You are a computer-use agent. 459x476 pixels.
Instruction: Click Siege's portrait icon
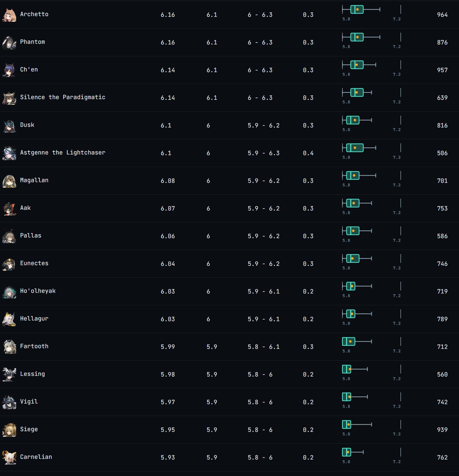pyautogui.click(x=9, y=430)
